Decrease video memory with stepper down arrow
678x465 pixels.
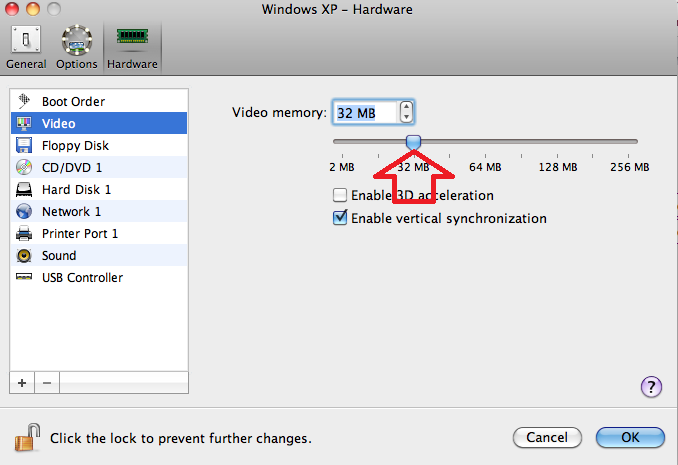pyautogui.click(x=406, y=117)
